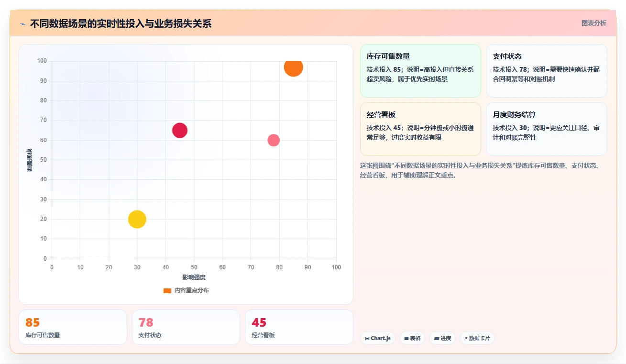Click the x-axis tick label 50
The image size is (626, 364).
[194, 267]
